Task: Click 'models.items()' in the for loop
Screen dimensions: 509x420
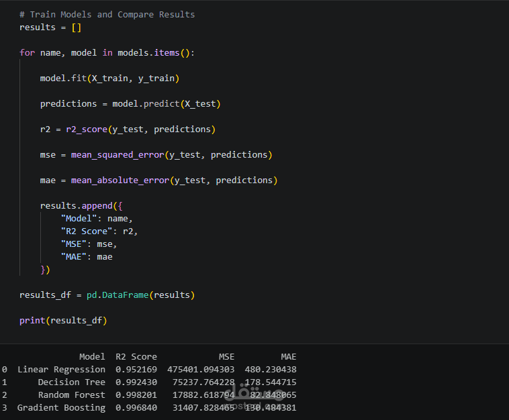Action: coord(156,52)
